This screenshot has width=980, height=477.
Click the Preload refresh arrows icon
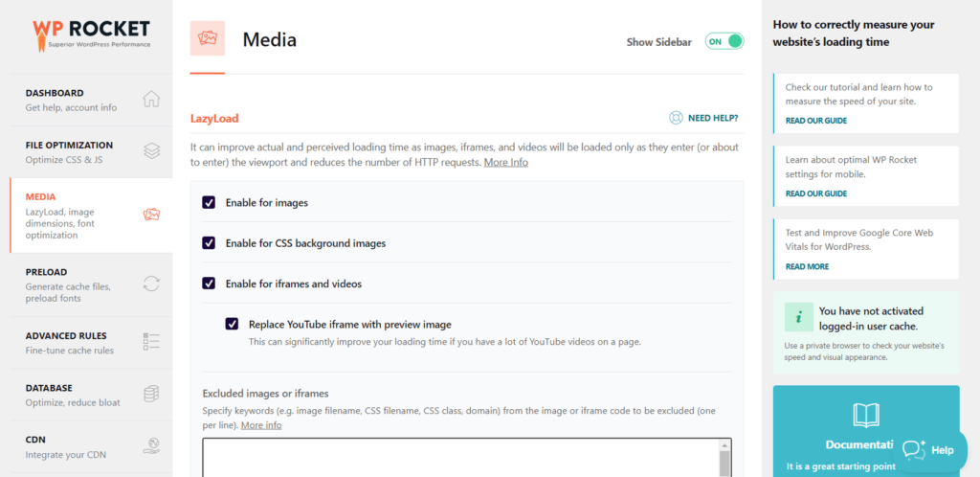tap(151, 284)
